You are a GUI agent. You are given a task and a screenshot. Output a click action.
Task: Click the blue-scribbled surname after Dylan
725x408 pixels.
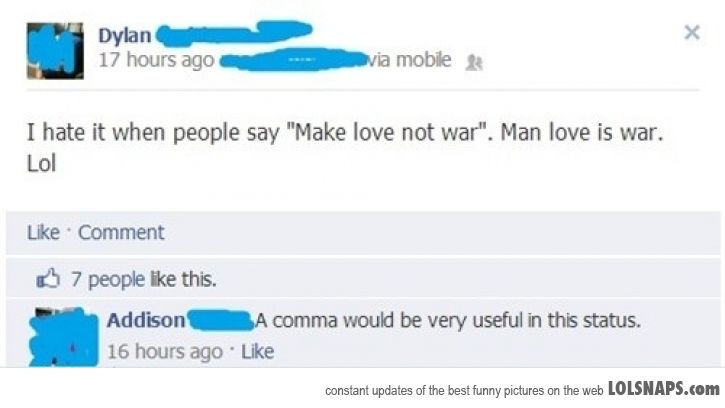pyautogui.click(x=234, y=34)
